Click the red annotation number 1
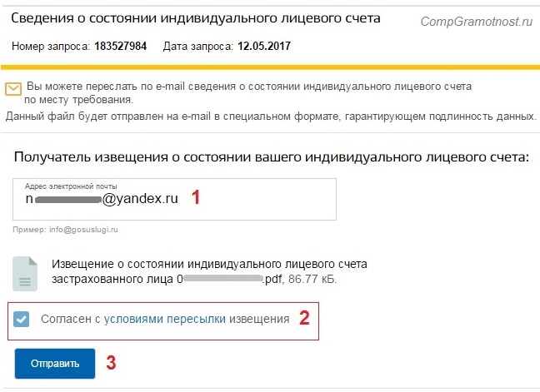 point(196,197)
